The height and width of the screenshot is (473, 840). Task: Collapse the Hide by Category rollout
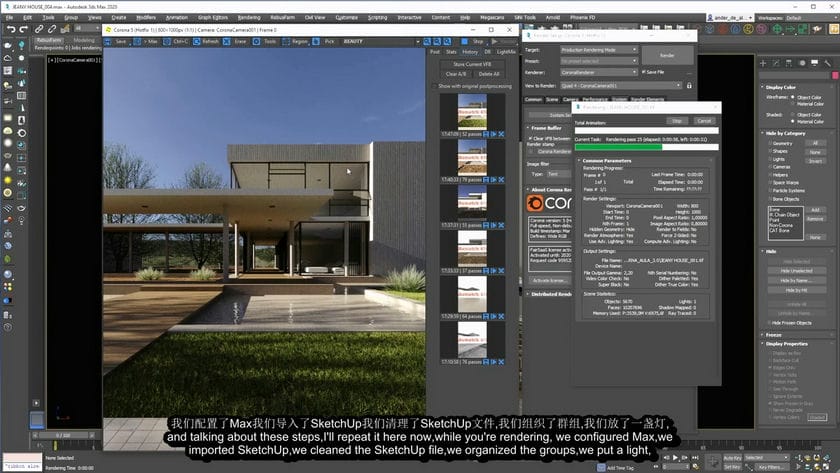(x=785, y=133)
